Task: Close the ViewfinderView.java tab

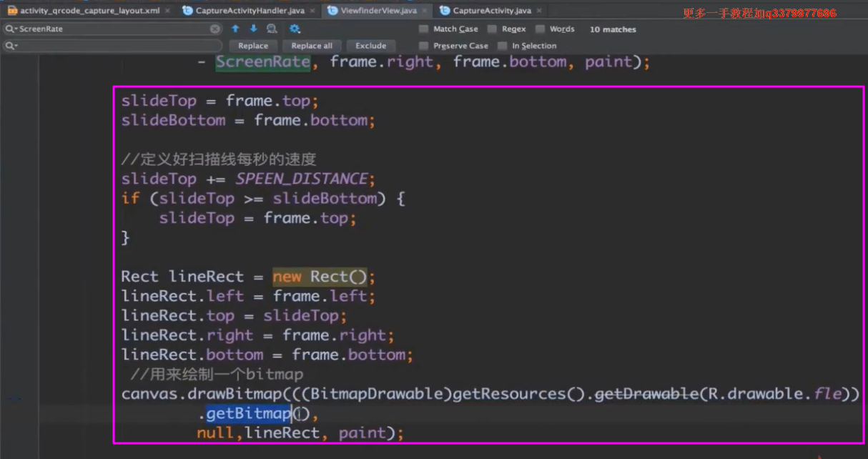Action: (x=425, y=11)
